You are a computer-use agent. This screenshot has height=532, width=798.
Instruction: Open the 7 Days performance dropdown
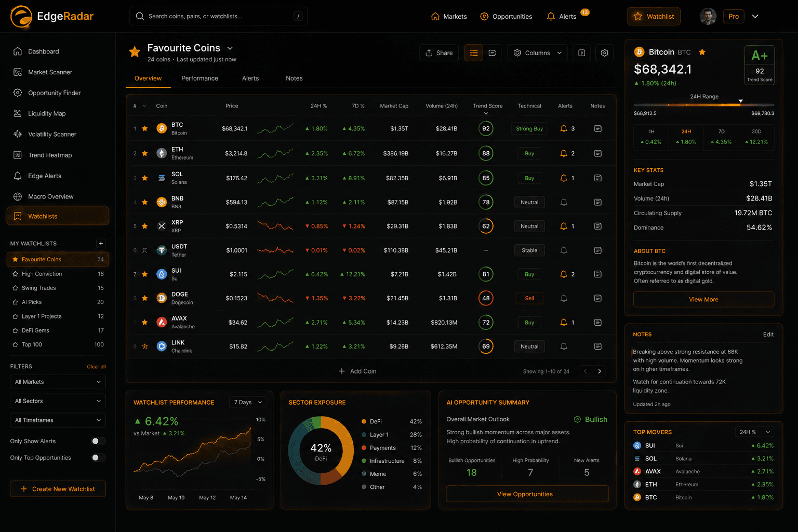tap(248, 402)
